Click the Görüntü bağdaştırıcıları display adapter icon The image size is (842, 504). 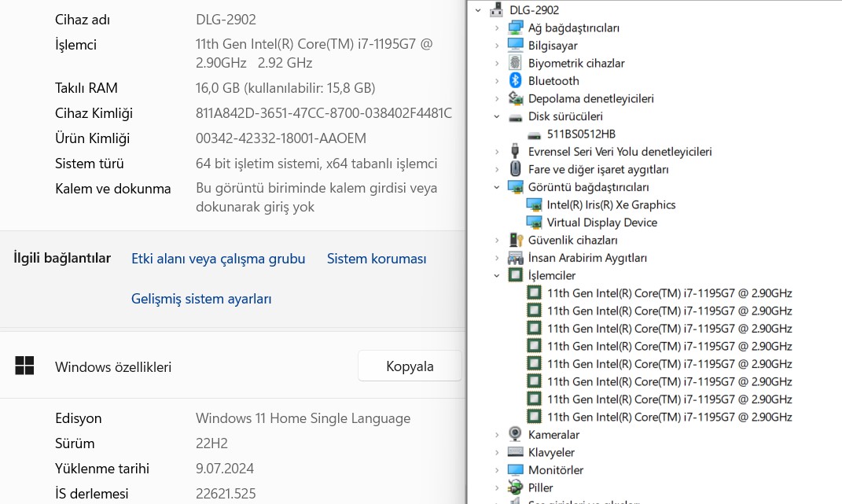point(516,187)
